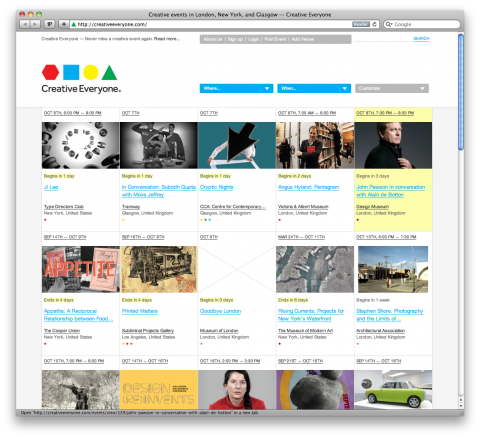This screenshot has height=438, width=480.
Task: Click the red category dot under Ji Lee
Action: tap(45, 220)
